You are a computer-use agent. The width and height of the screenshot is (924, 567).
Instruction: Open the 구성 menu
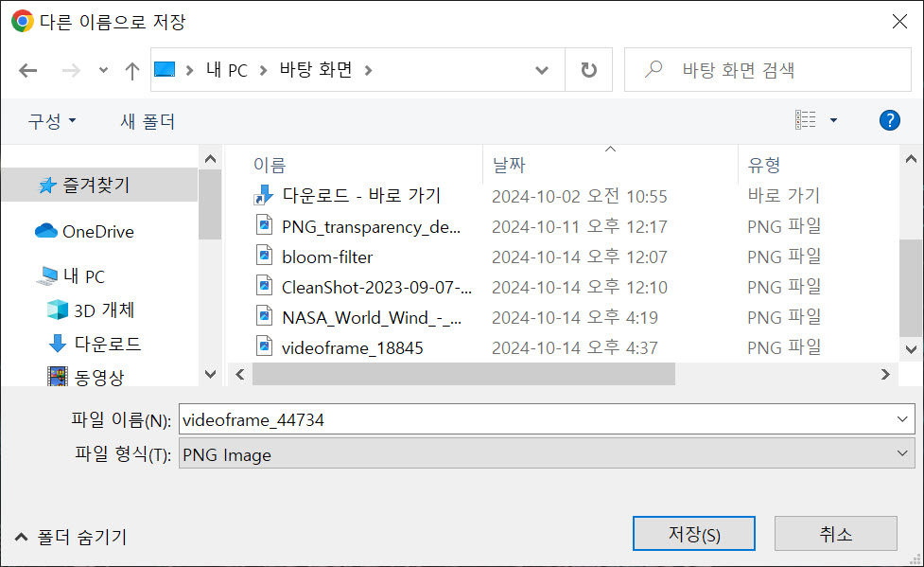click(x=52, y=121)
